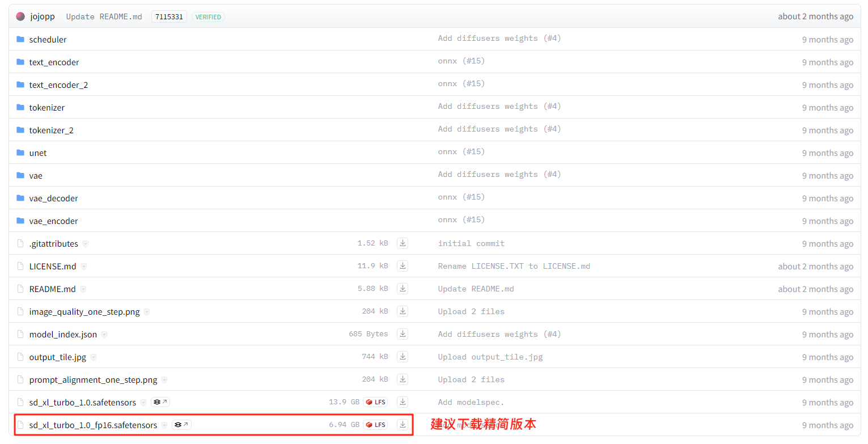Screen dimensions: 868x444
Task: Open sd_xl_turbo_1.0_fp16.safetensors file page
Action: point(93,425)
